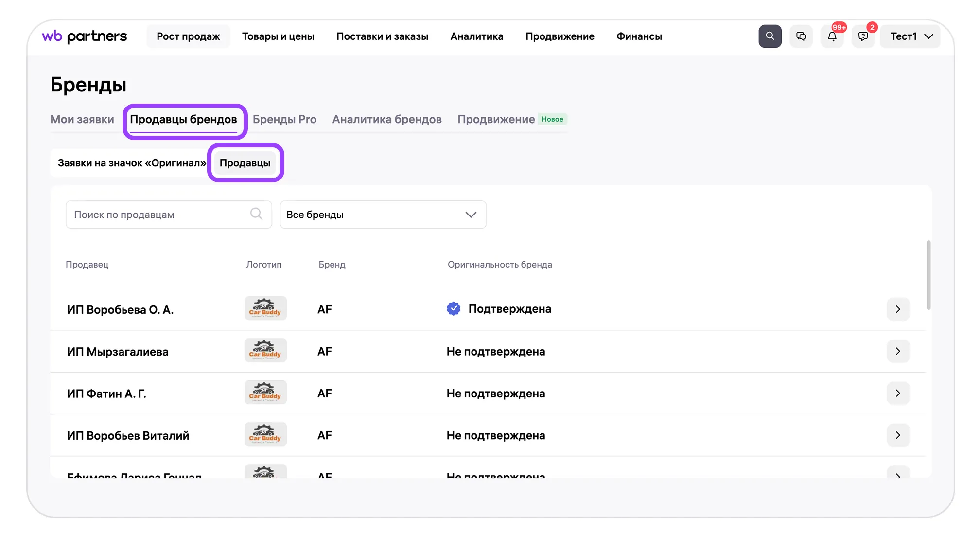
Task: Click seller name ИП Фатин А. Г.
Action: 106,394
